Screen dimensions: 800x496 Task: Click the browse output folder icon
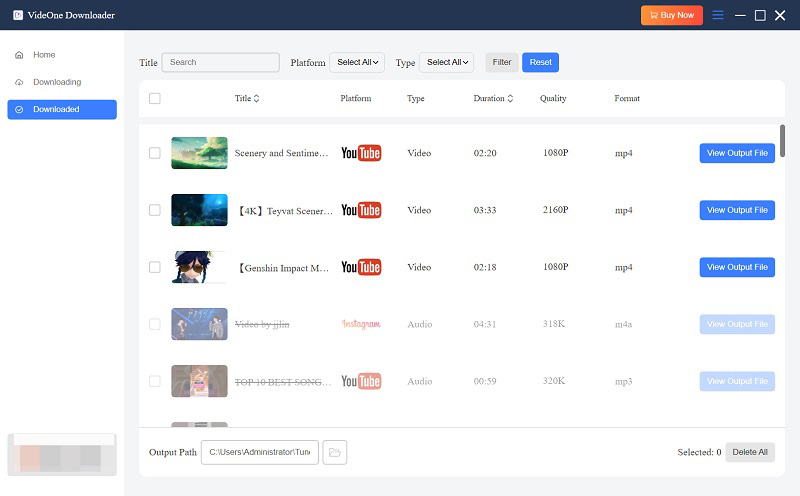tap(335, 453)
